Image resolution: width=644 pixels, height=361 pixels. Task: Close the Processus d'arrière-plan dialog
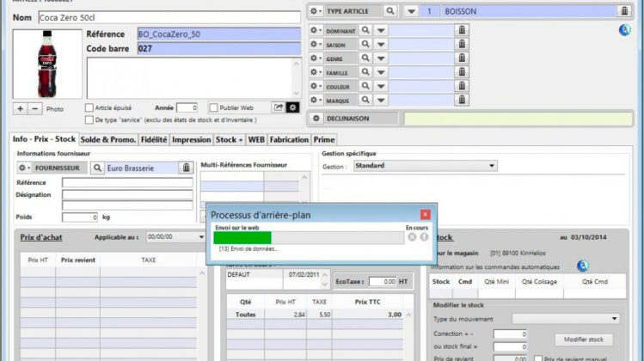(425, 214)
